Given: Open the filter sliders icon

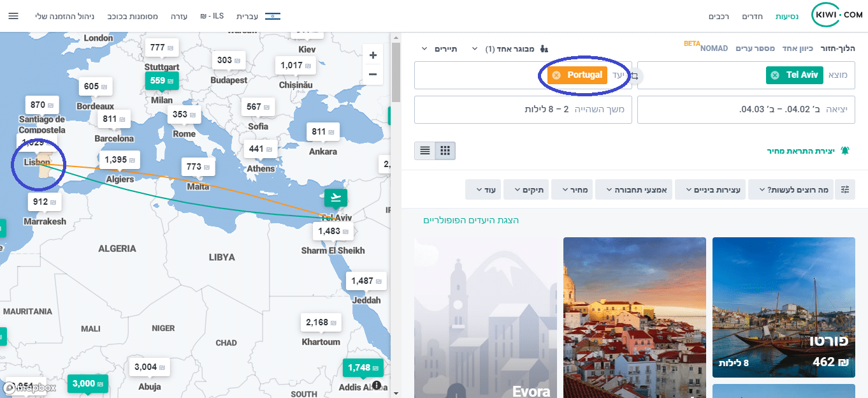Looking at the screenshot, I should (x=845, y=189).
